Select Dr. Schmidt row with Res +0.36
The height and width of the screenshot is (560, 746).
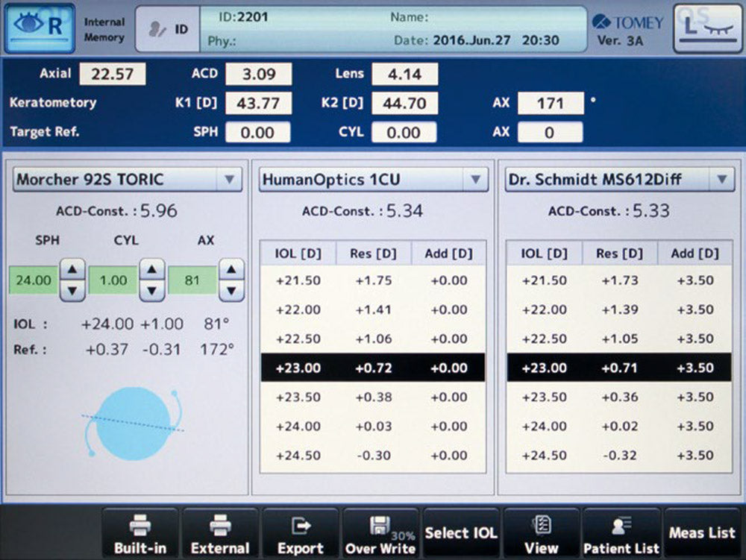click(x=619, y=397)
